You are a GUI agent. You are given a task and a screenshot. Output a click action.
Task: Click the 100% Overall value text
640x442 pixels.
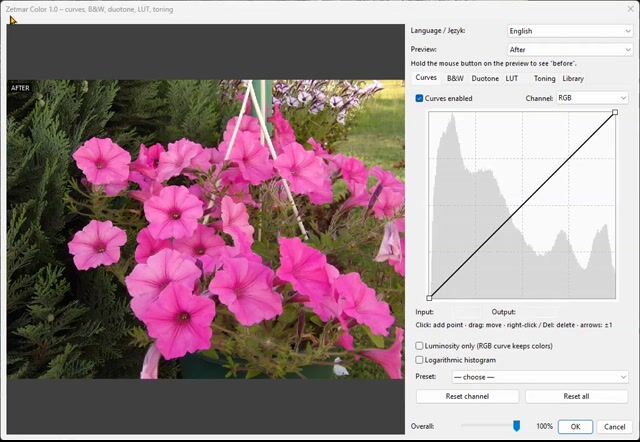tap(544, 426)
